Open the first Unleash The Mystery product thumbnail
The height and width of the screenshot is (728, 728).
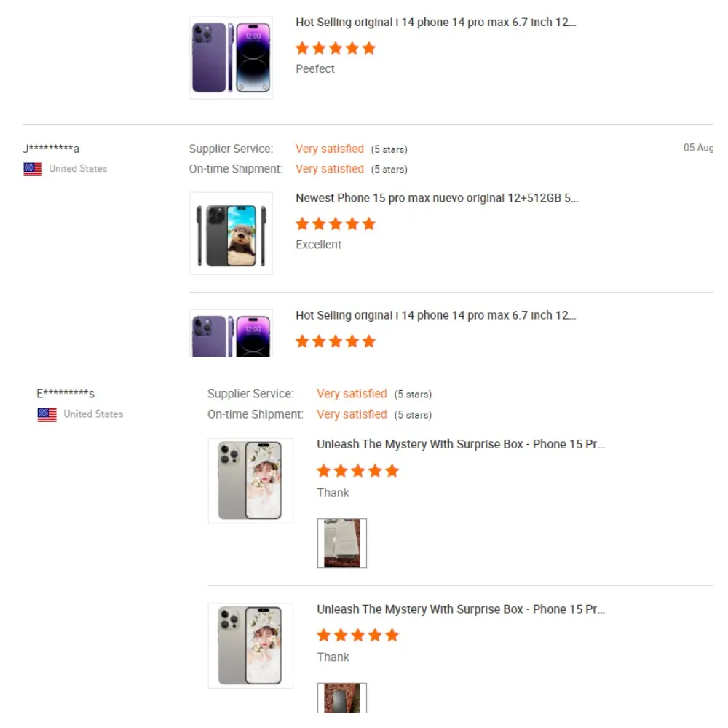pos(250,480)
